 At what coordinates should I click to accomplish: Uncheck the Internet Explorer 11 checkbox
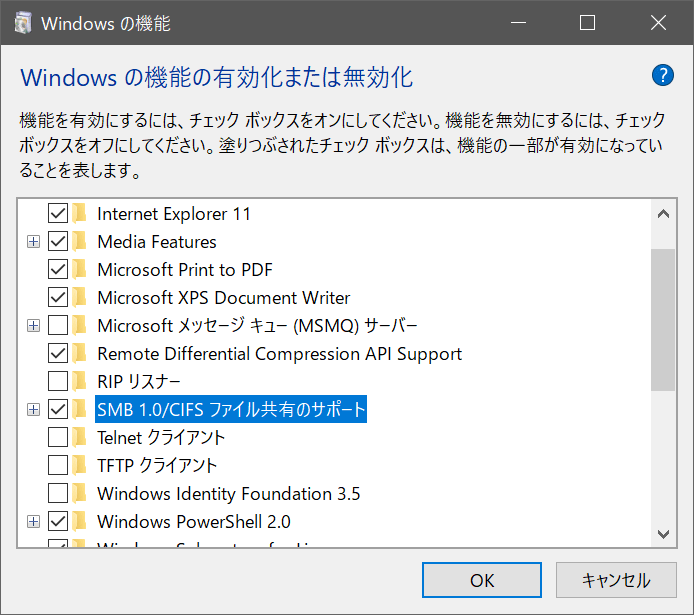pyautogui.click(x=58, y=214)
